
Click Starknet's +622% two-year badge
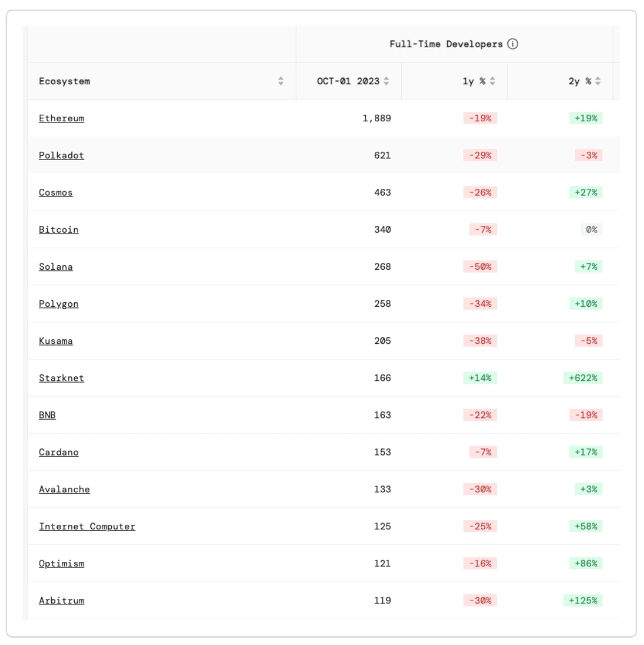coord(583,378)
